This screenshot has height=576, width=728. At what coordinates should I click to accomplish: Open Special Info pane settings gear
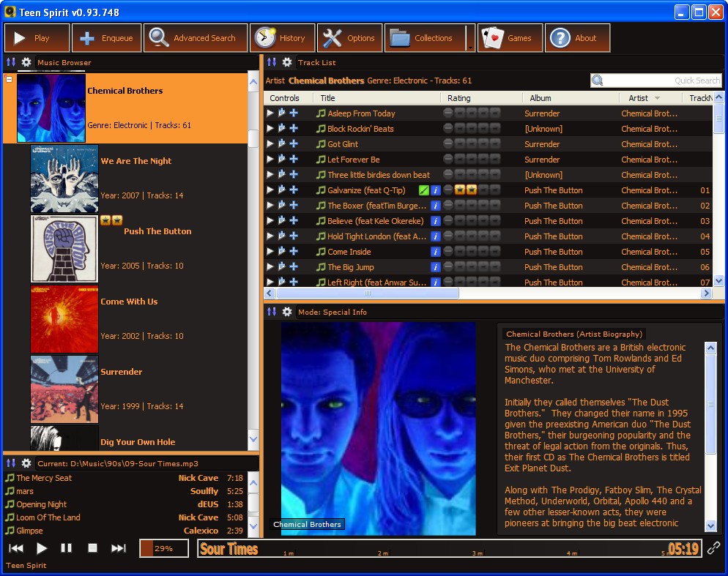pos(287,312)
